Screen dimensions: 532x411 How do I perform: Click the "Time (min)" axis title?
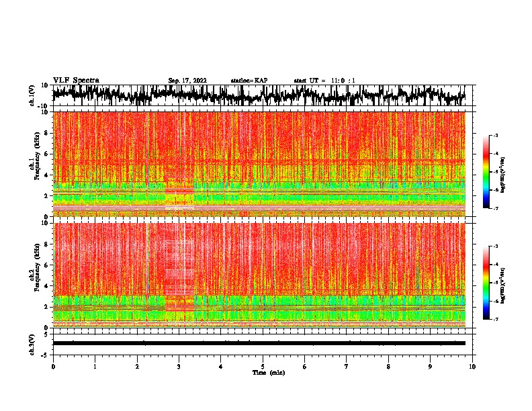[x=269, y=373]
